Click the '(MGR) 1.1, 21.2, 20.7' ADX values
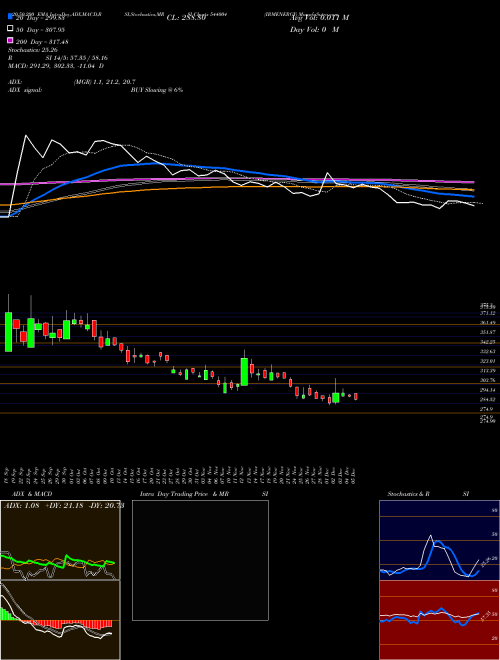This screenshot has width=500, height=660. click(x=104, y=82)
